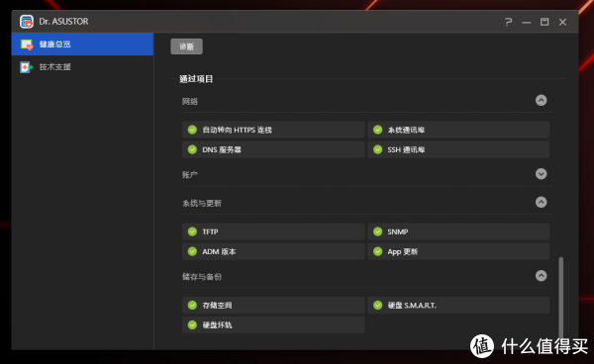The width and height of the screenshot is (594, 364).
Task: Click green check next to SNMP
Action: point(378,231)
